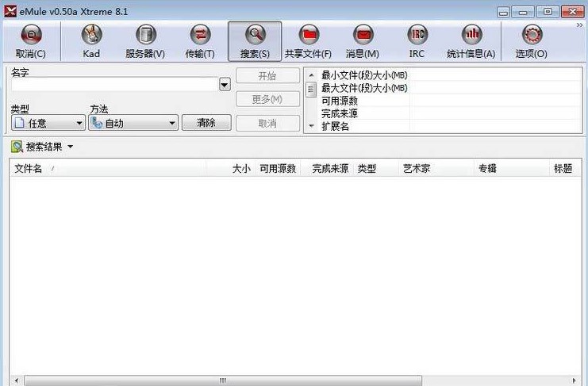Image resolution: width=588 pixels, height=386 pixels.
Task: Select the 搜索(S) search toolbar button
Action: click(x=255, y=41)
